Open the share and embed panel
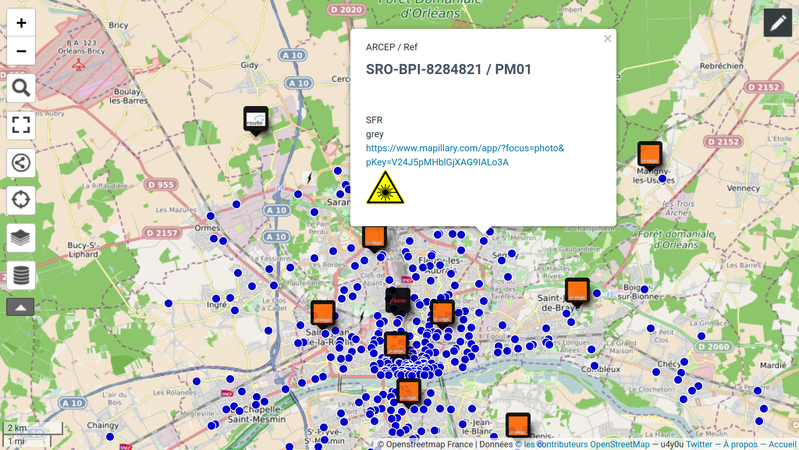Image resolution: width=799 pixels, height=450 pixels. tap(21, 163)
